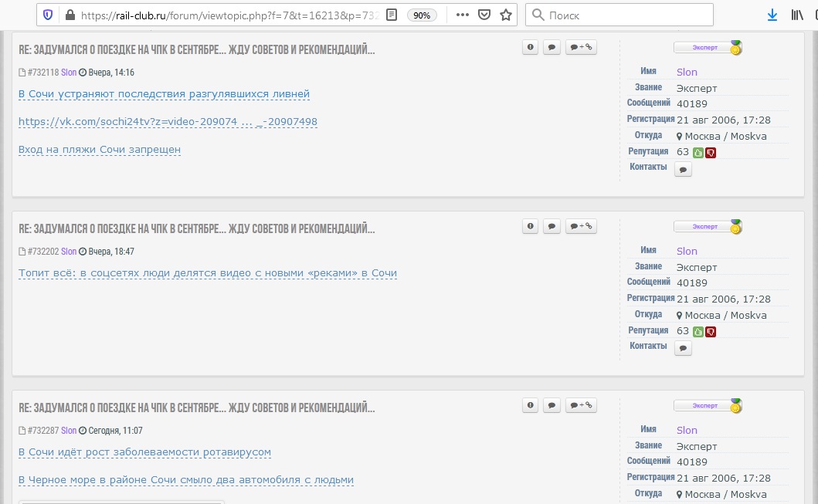
Task: Open the page actions three-dot menu
Action: pyautogui.click(x=461, y=15)
